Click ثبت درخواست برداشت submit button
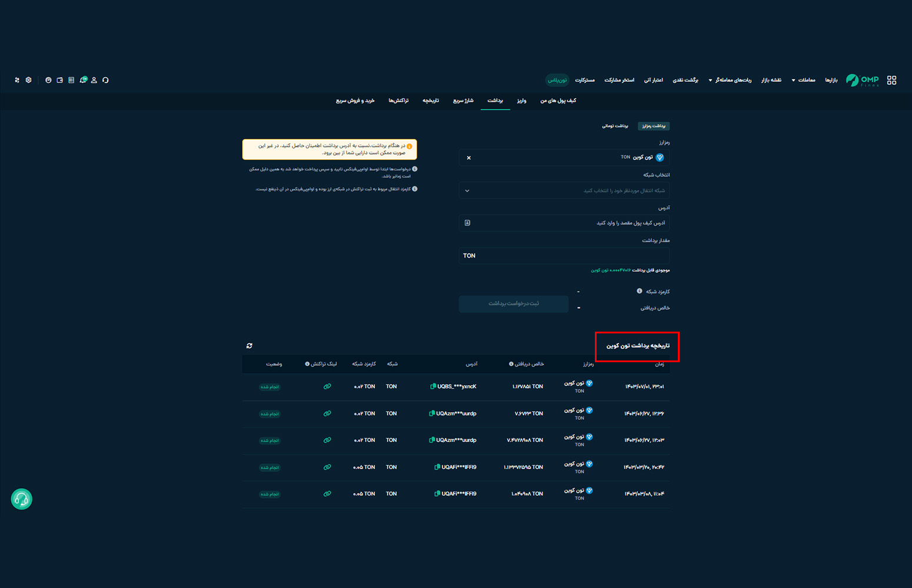912x588 pixels. [x=514, y=303]
